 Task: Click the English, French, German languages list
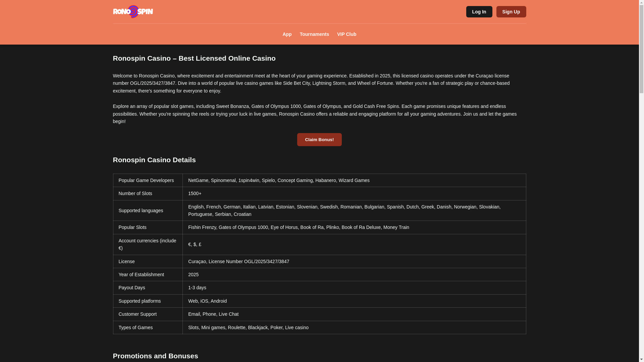[354, 210]
